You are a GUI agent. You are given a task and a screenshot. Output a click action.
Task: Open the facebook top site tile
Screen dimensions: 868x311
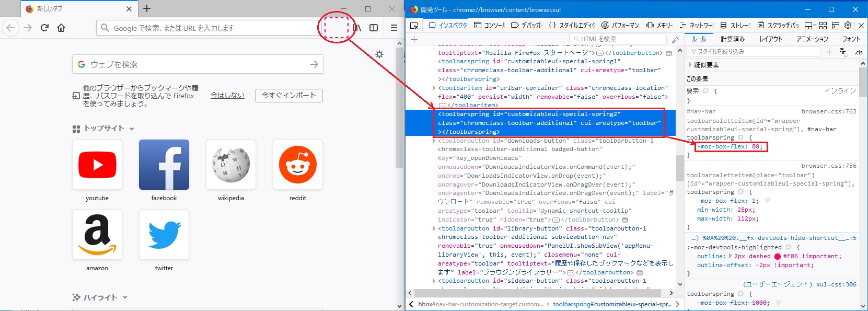pyautogui.click(x=164, y=165)
